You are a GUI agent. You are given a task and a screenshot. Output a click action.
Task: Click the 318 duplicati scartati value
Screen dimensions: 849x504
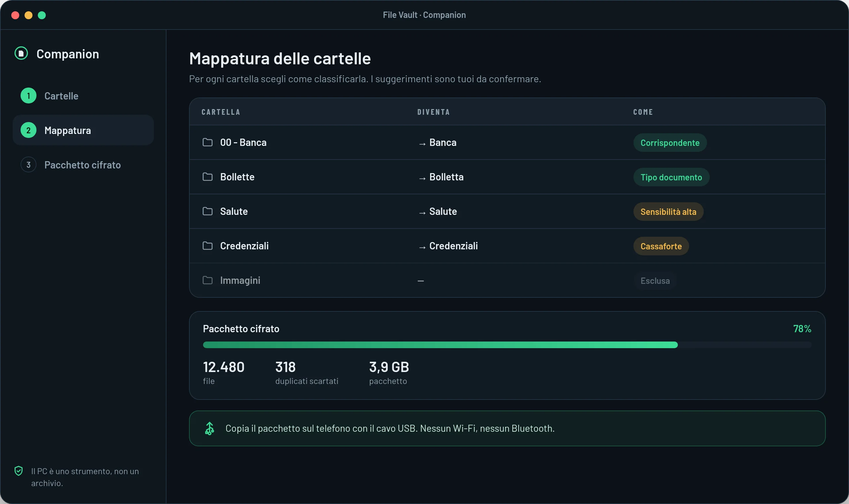285,367
